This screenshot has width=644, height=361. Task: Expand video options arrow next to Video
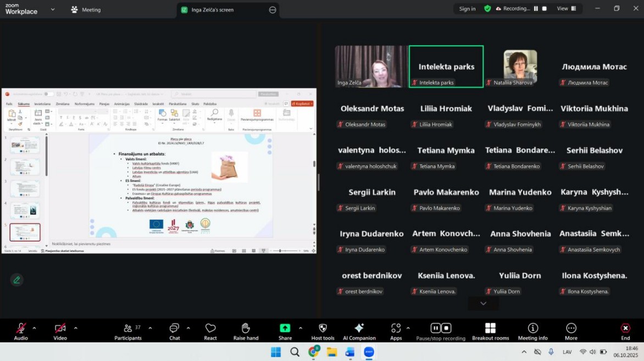click(75, 328)
